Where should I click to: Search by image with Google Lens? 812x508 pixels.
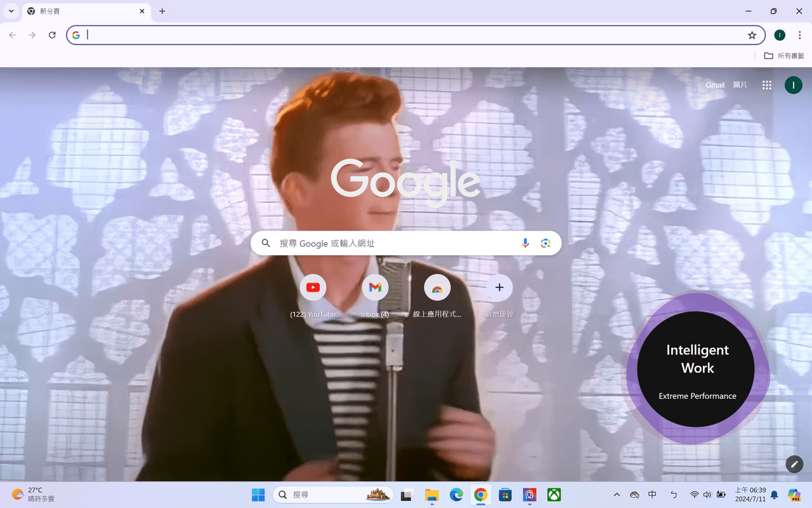(x=546, y=243)
